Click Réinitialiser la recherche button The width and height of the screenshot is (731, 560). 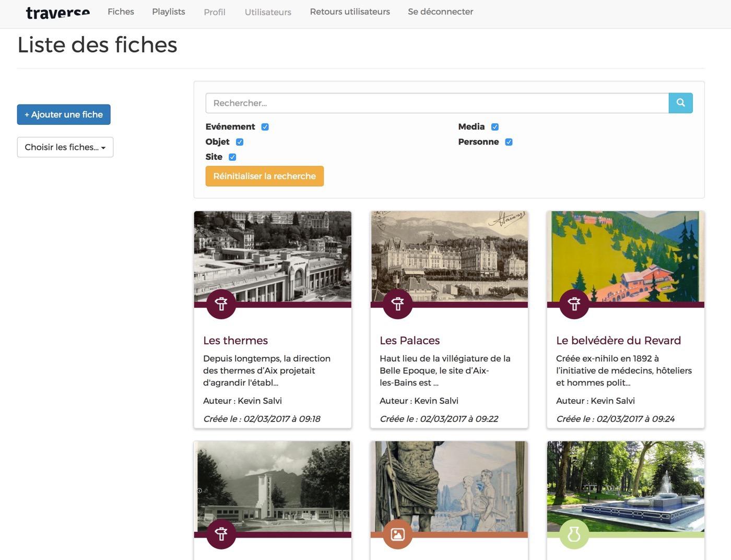[264, 176]
